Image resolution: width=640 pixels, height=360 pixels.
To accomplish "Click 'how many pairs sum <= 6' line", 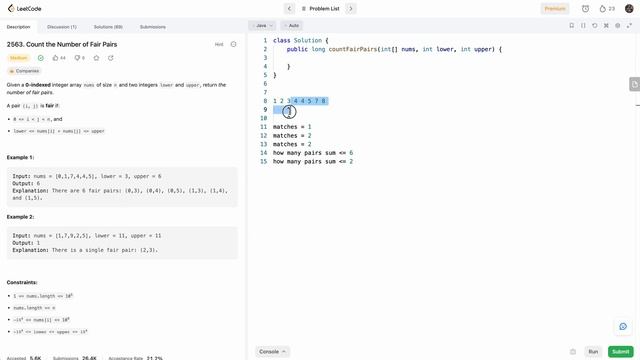I will [313, 153].
